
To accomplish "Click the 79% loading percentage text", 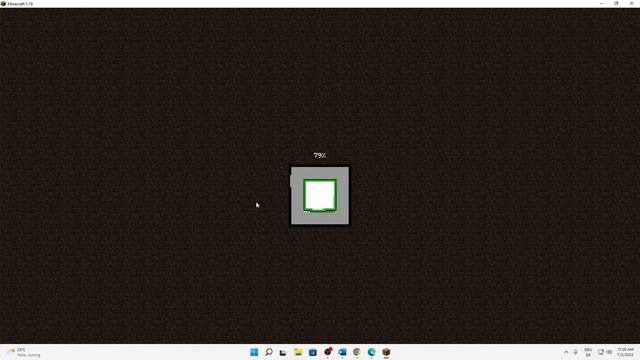I will point(320,156).
